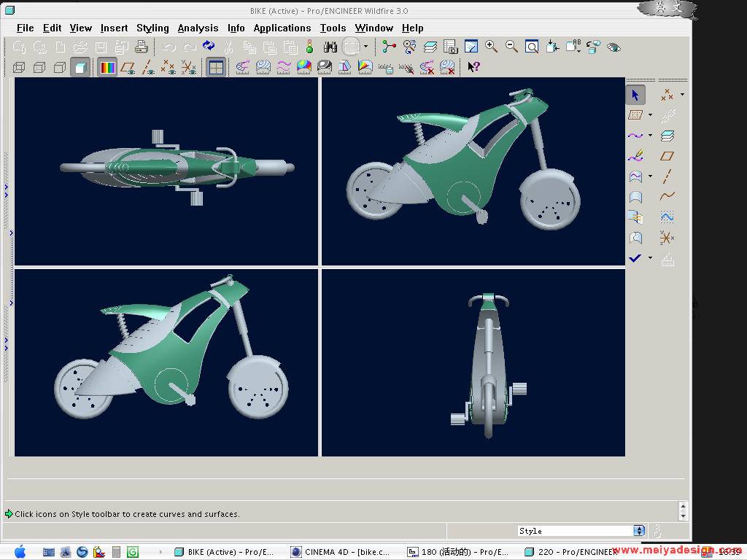Click the Edit Curve pencil tool
The width and height of the screenshot is (747, 560).
635,156
